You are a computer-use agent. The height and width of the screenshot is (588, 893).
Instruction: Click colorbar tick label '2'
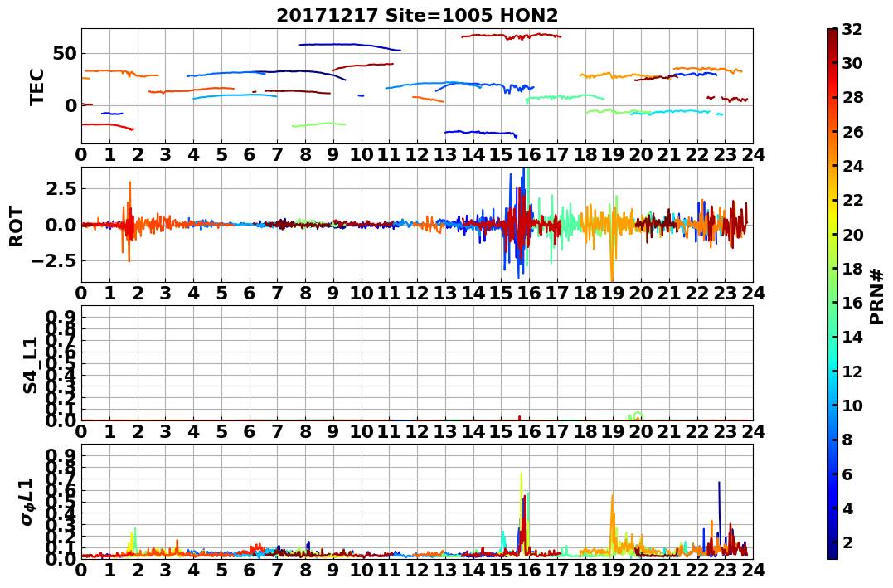[x=847, y=542]
